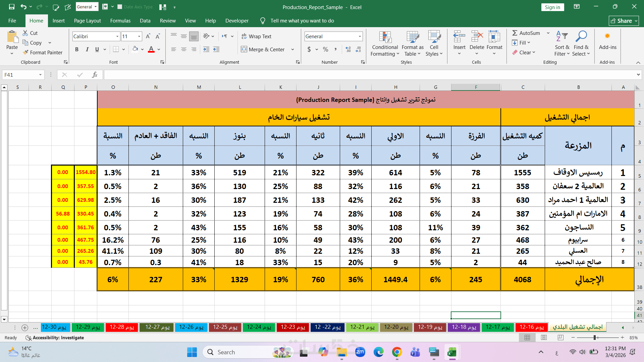644x362 pixels.
Task: Click the Merge & Center icon
Action: 244,49
